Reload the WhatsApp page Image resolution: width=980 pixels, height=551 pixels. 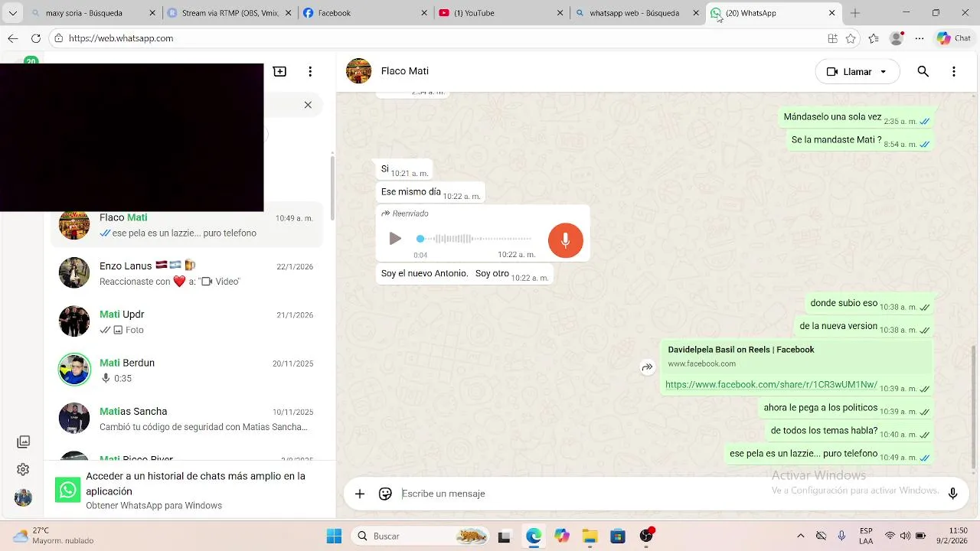36,38
